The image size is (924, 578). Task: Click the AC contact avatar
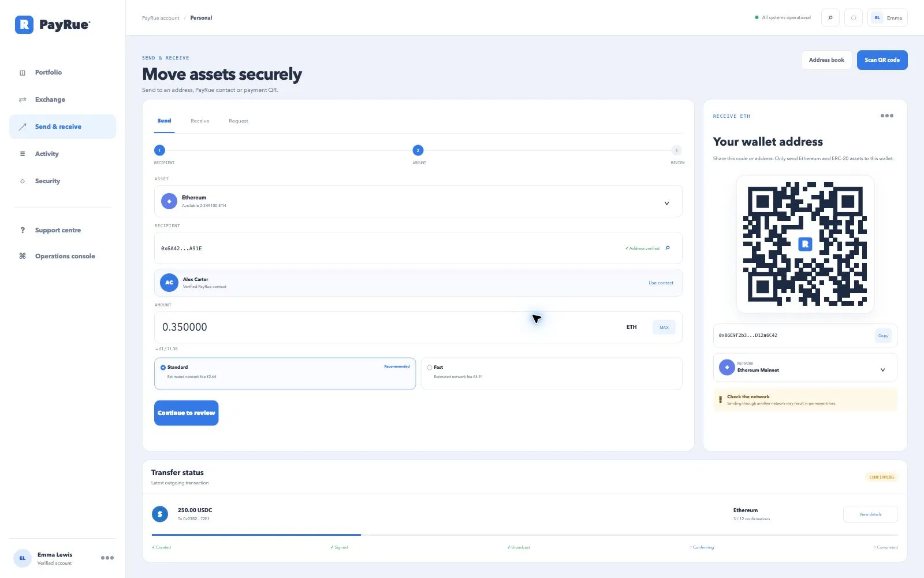(x=169, y=283)
